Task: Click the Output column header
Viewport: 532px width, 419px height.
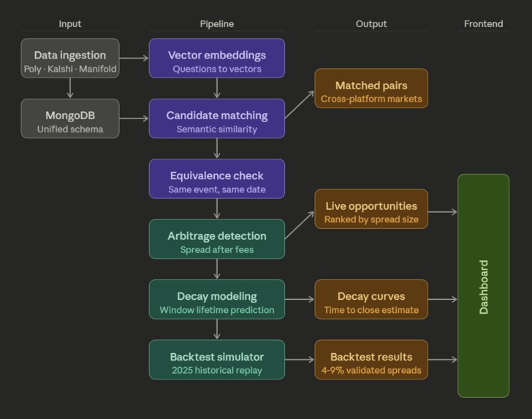Action: click(371, 24)
